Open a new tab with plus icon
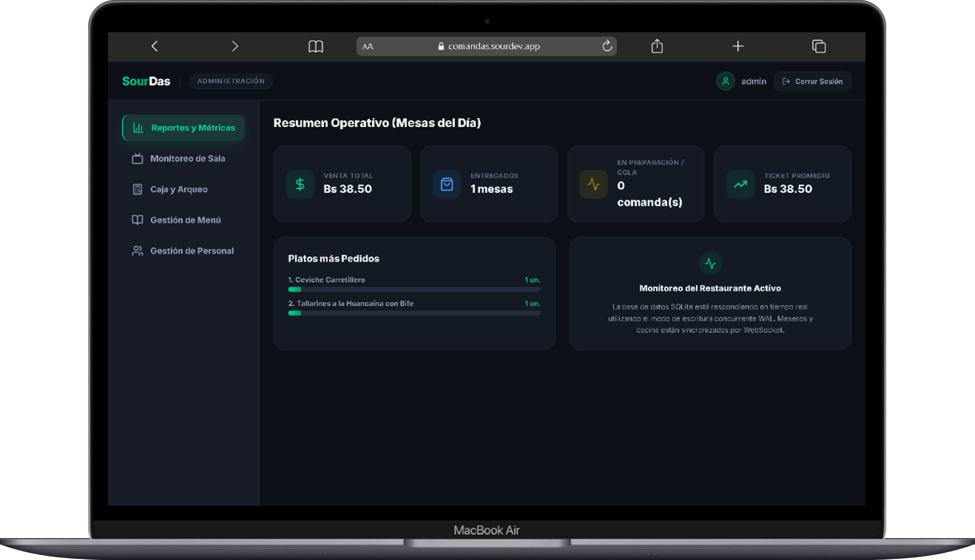Screen dimensions: 975x560 coord(738,46)
